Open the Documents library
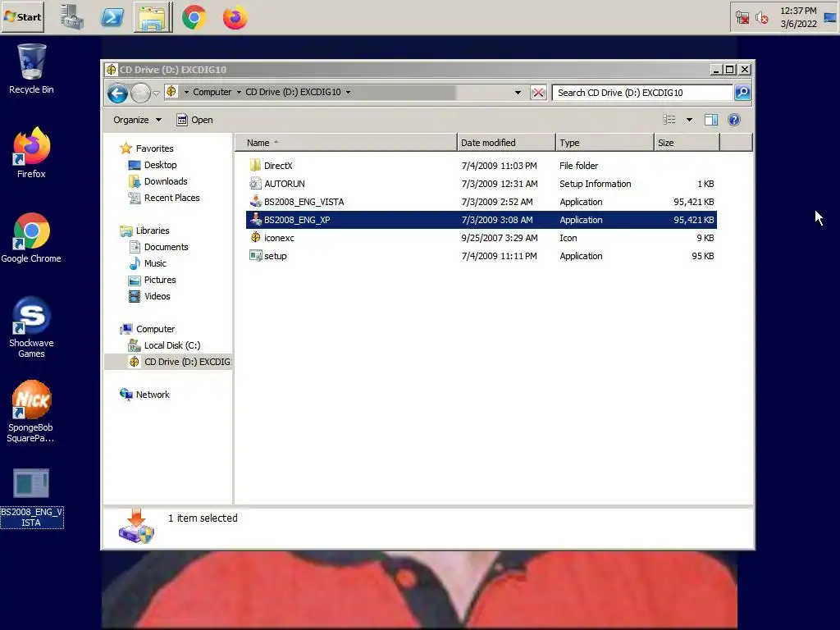Screen dimensions: 840x630 pos(158,247)
